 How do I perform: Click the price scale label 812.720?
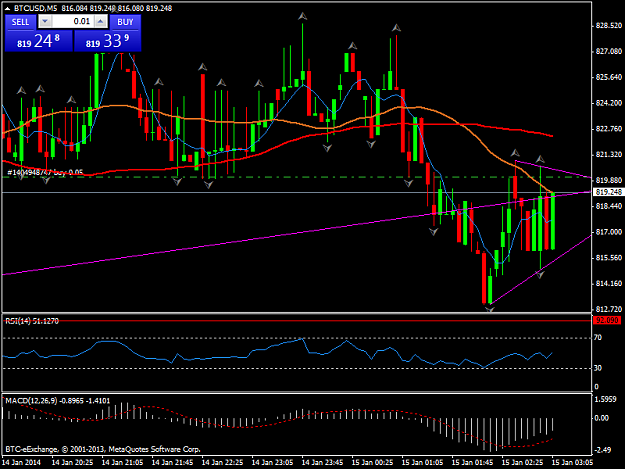click(x=609, y=309)
